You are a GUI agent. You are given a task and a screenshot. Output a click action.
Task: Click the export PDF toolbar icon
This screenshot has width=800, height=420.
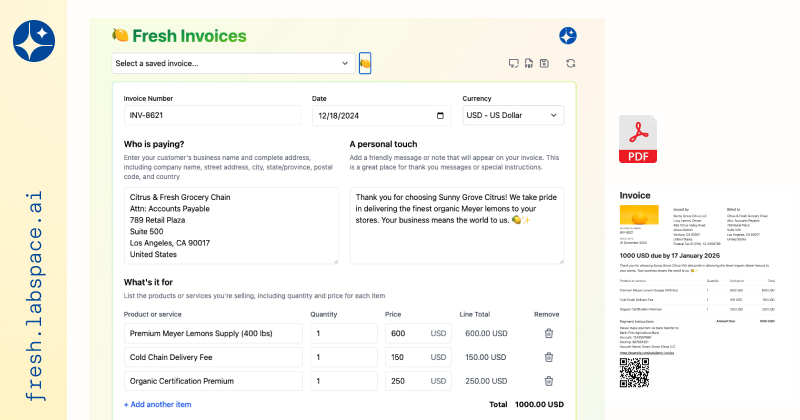(x=528, y=63)
